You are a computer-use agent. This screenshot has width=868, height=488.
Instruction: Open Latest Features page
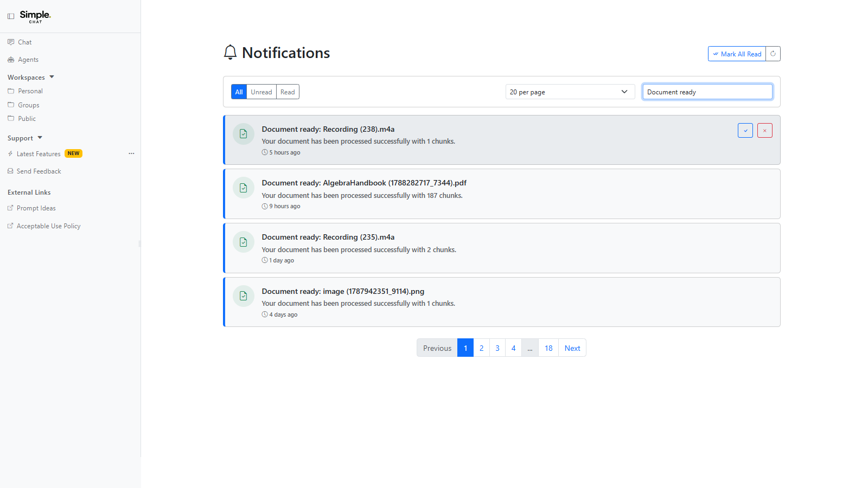[39, 154]
